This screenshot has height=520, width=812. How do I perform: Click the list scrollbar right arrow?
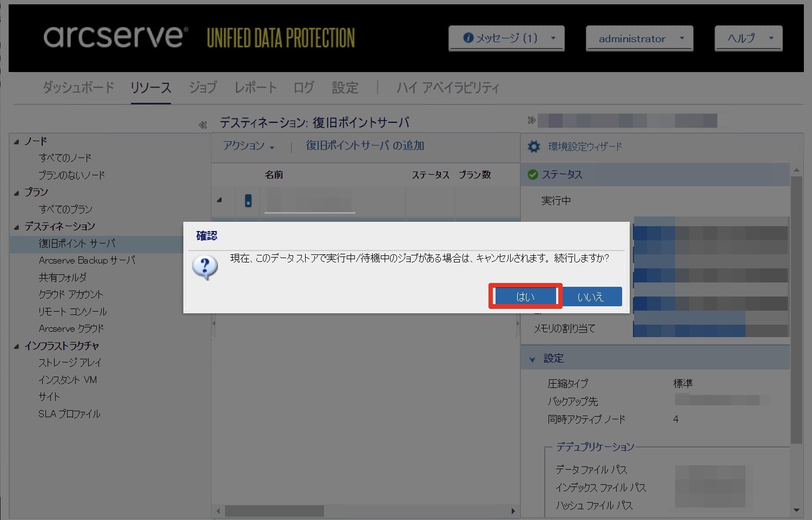(513, 511)
